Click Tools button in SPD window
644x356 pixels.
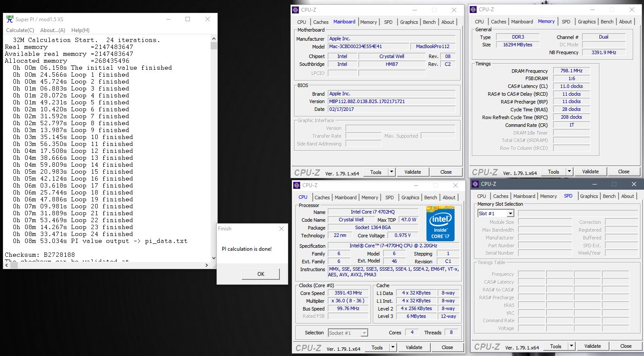point(556,346)
